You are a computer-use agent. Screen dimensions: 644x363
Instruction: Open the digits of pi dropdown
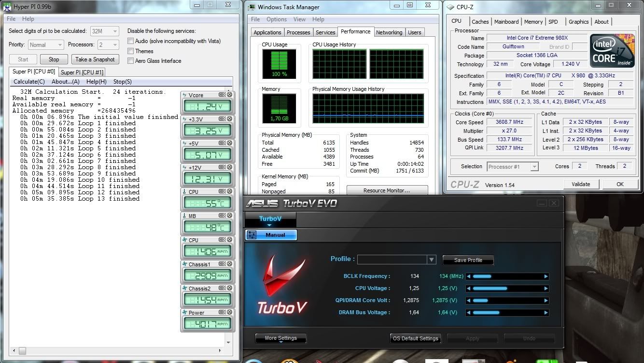point(104,31)
